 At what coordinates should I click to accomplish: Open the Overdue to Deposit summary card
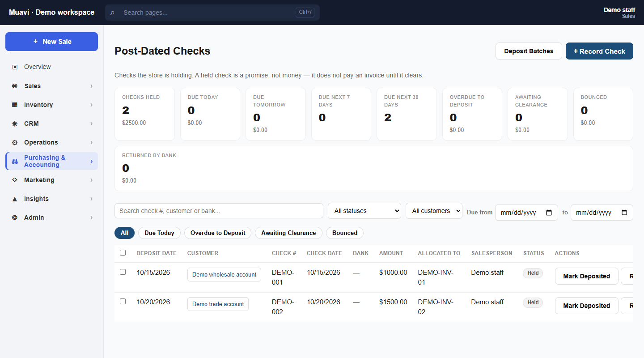(472, 114)
